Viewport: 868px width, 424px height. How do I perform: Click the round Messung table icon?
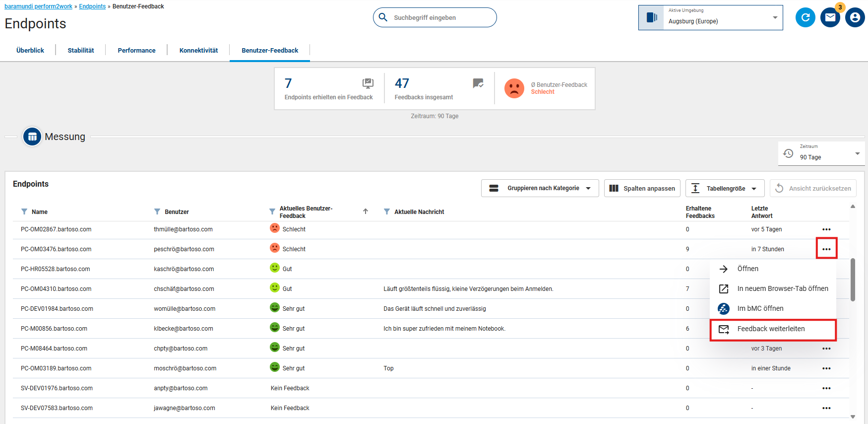click(x=32, y=137)
